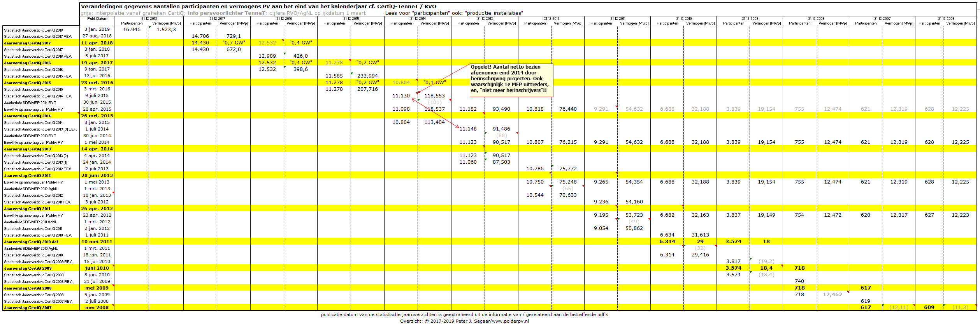Select the 12.989 participants value
Screen dimensions: 980x325
pos(267,56)
